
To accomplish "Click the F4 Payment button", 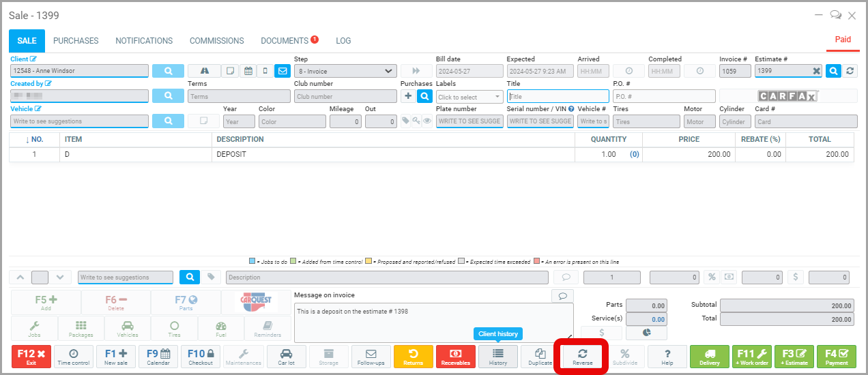I will (836, 357).
